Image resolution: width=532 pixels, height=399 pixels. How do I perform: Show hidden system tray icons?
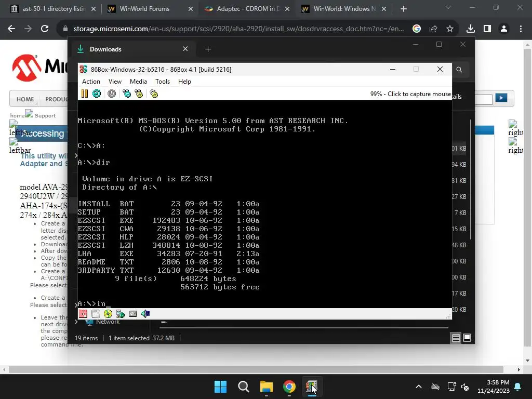419,387
